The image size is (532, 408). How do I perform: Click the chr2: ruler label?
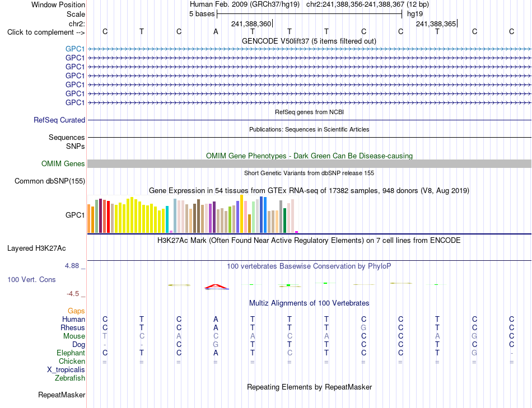pos(77,24)
